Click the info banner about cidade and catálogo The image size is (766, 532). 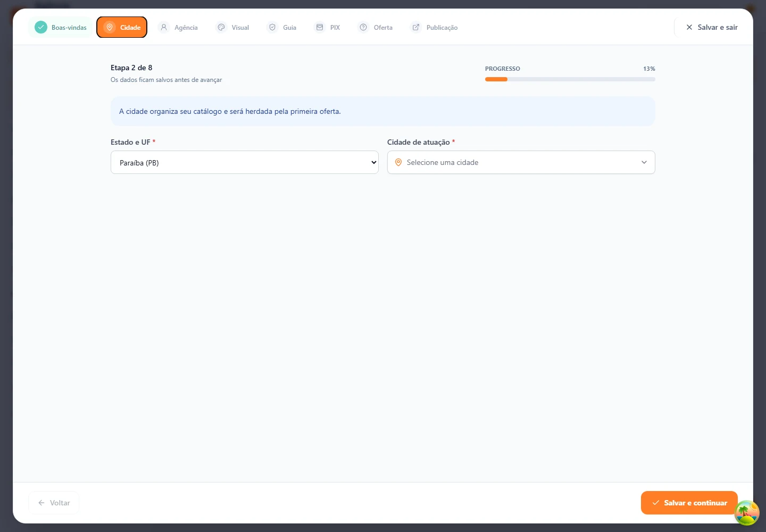[x=383, y=111]
